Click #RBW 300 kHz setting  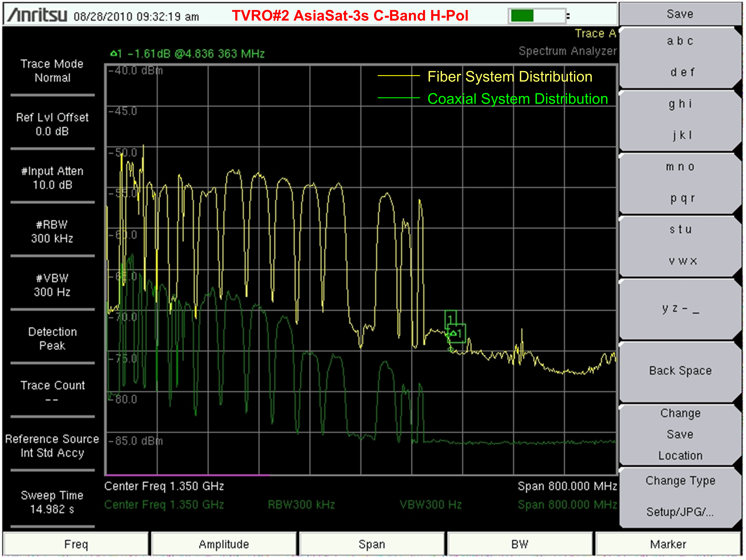[x=52, y=231]
